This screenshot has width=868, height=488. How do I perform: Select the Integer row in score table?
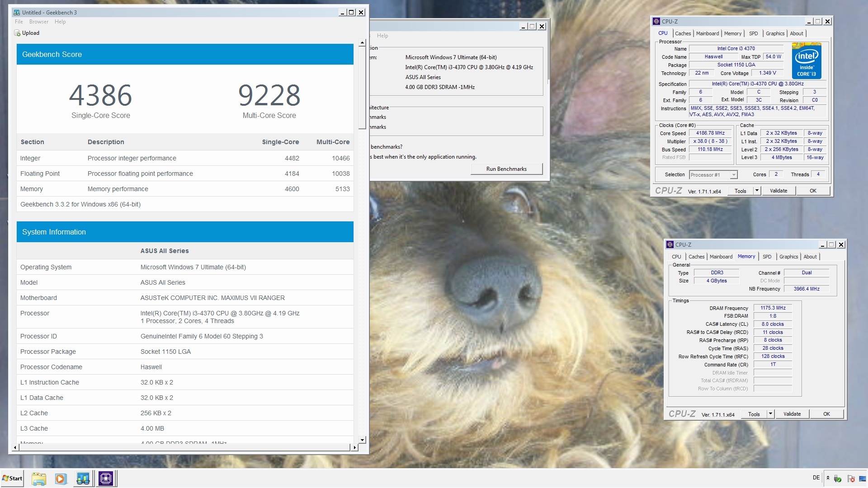point(185,158)
